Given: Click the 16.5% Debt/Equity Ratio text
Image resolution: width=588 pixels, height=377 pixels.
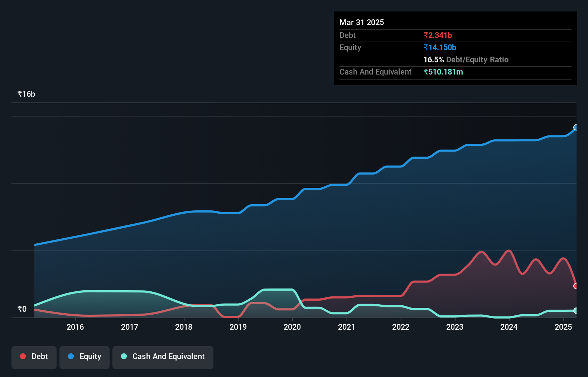Looking at the screenshot, I should 466,59.
